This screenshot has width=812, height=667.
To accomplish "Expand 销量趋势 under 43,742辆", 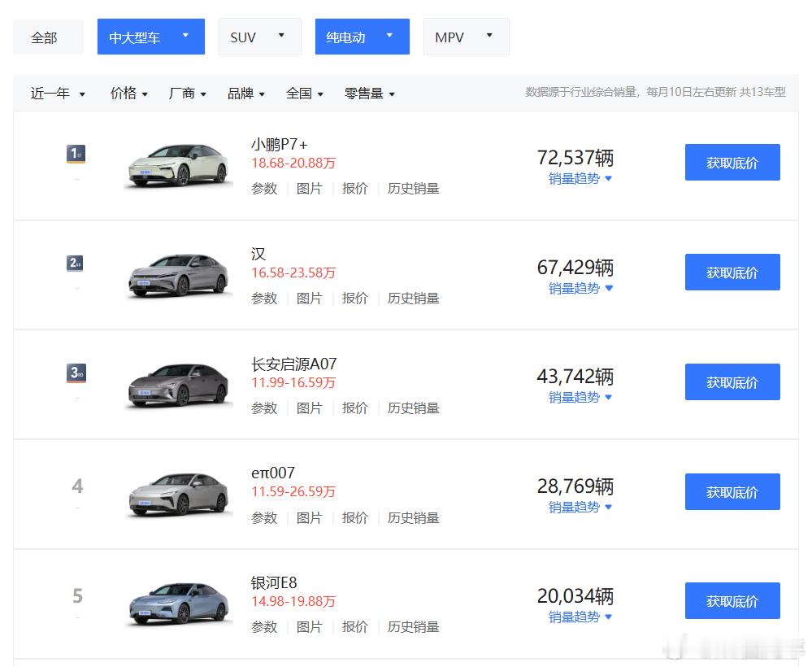I will click(x=580, y=398).
